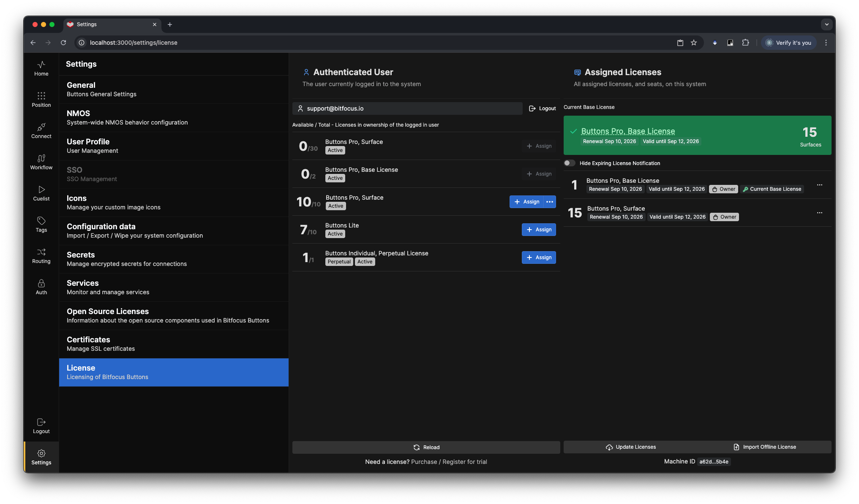Click Import Offline License
859x504 pixels.
click(764, 447)
